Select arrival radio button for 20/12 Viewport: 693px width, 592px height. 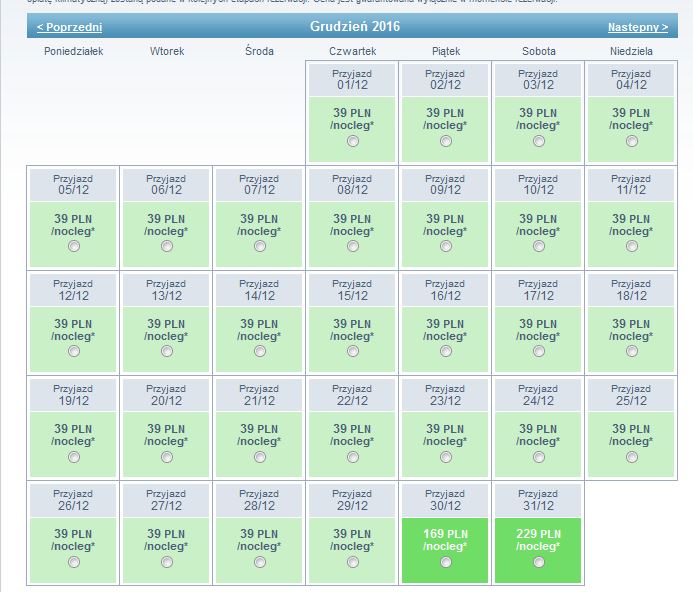click(x=167, y=457)
